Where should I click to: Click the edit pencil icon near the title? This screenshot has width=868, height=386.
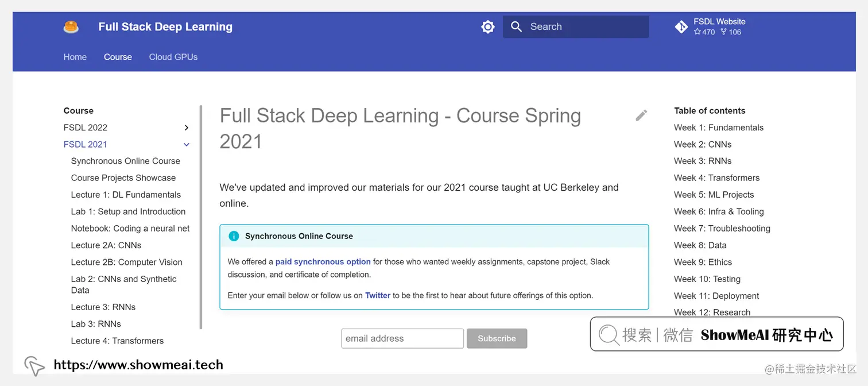tap(641, 115)
